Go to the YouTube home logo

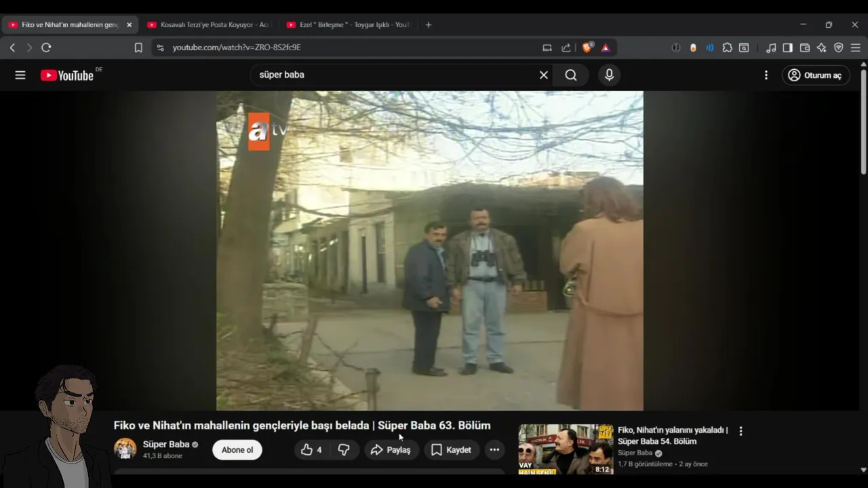[x=66, y=75]
